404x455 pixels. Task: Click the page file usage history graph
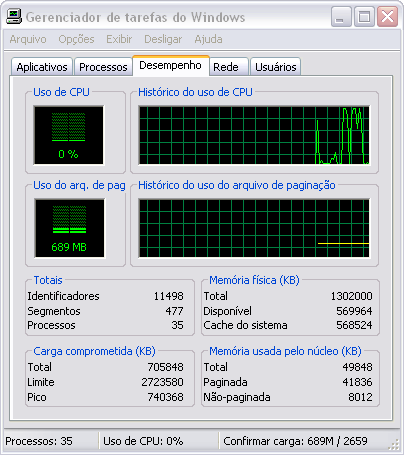(x=254, y=228)
